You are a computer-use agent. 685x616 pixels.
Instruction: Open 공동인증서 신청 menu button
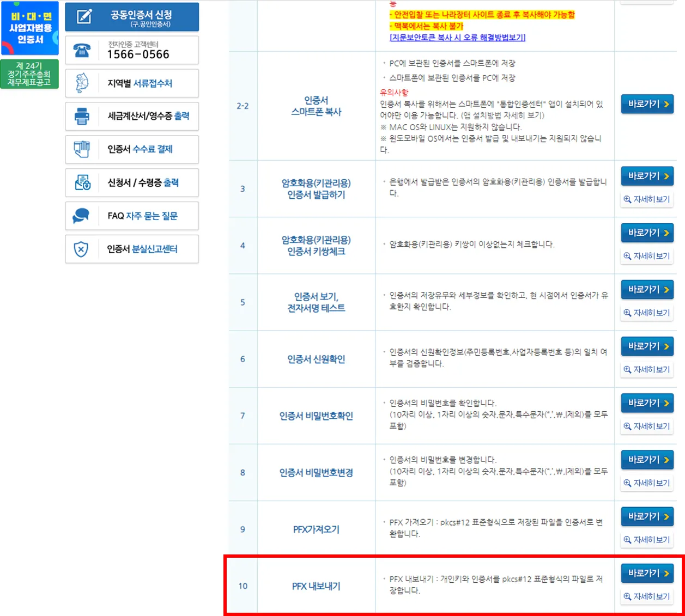click(x=132, y=17)
